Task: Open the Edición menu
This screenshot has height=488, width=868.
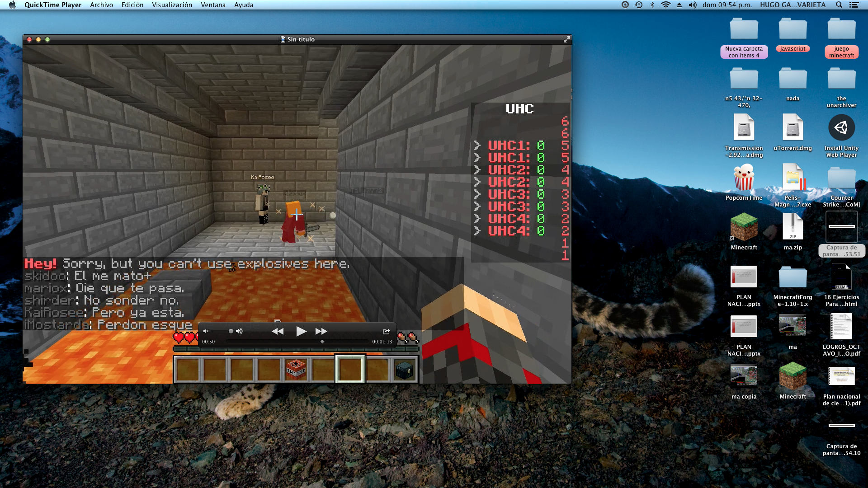Action: (132, 5)
